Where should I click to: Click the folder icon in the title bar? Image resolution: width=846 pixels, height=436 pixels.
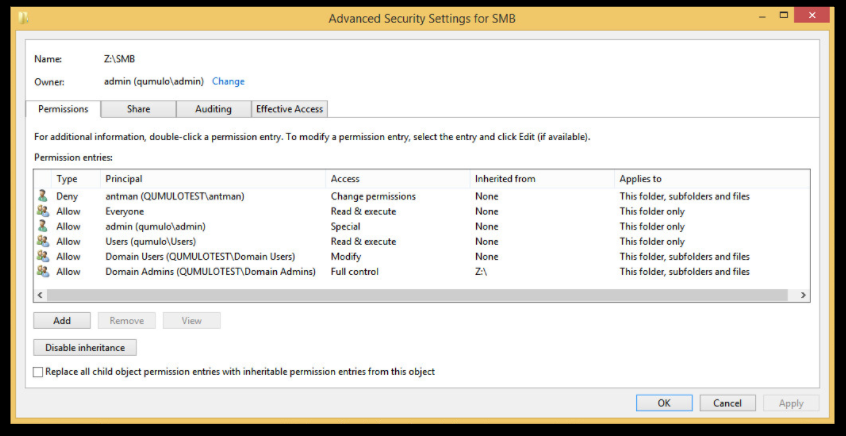click(x=23, y=18)
